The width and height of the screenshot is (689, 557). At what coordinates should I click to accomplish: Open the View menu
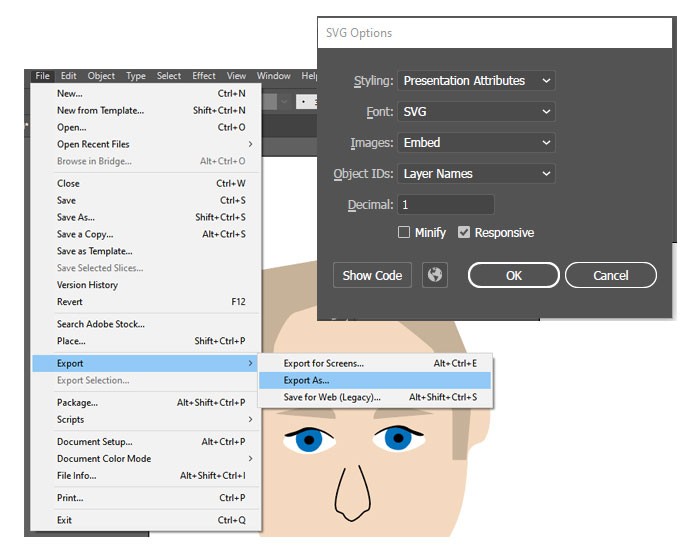(x=236, y=76)
